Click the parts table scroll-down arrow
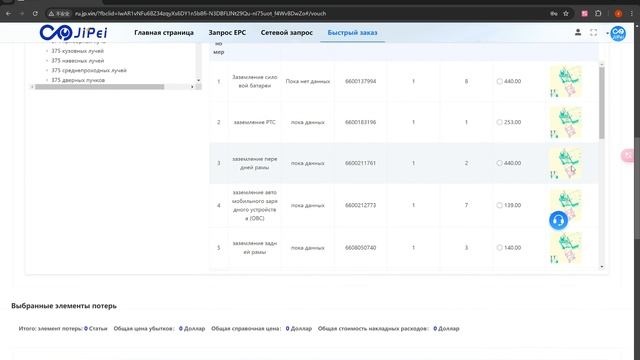 (x=602, y=267)
